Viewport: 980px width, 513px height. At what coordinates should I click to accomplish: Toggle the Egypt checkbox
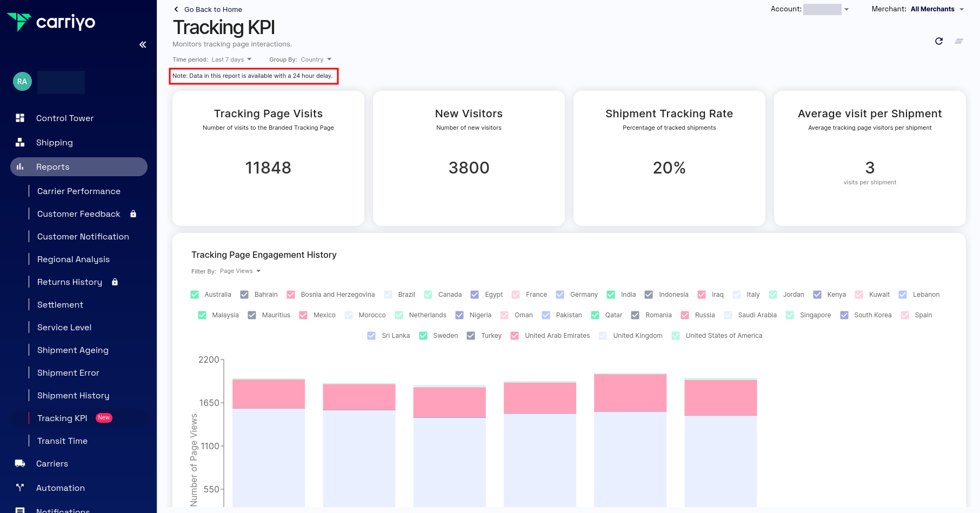point(475,295)
